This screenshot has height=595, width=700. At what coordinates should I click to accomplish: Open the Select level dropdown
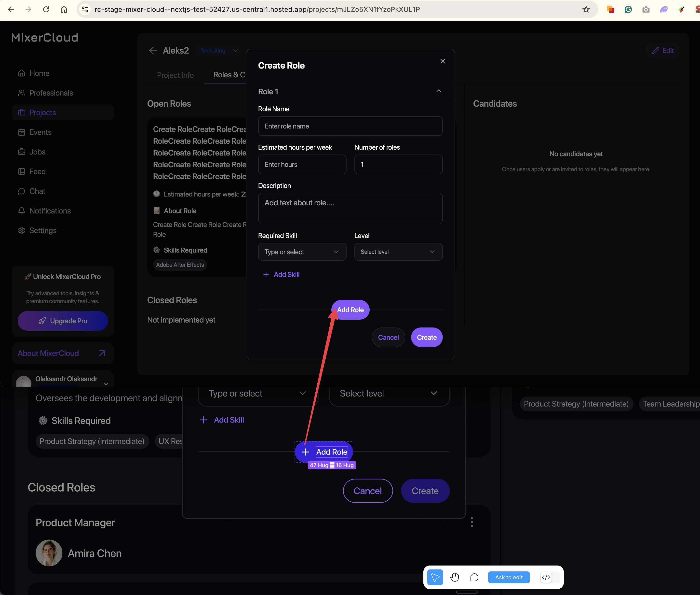pos(398,252)
